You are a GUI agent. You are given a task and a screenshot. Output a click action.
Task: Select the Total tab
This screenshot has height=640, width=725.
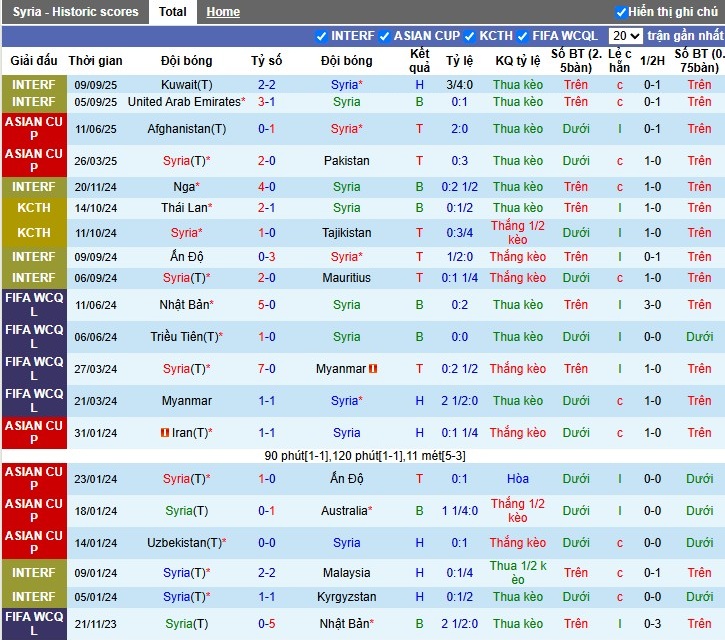[x=172, y=12]
